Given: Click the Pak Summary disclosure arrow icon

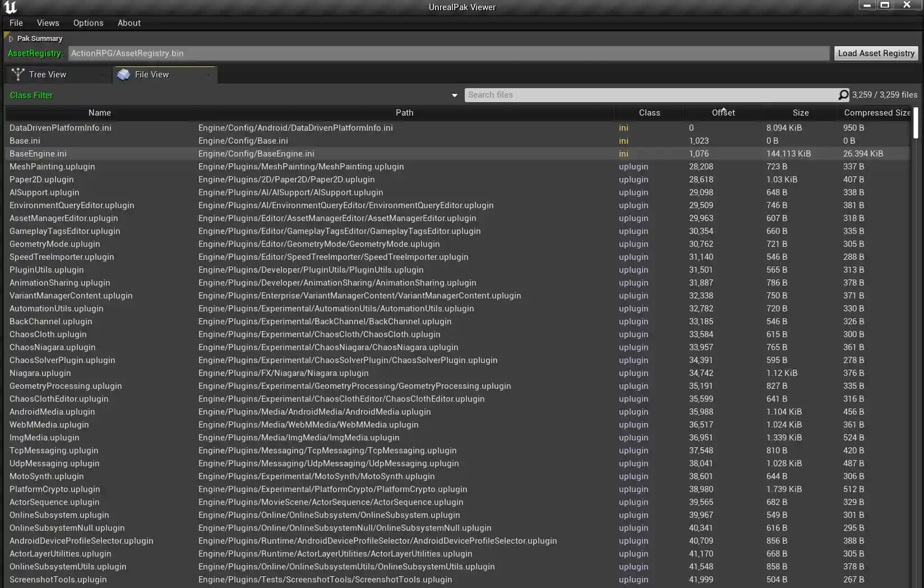Looking at the screenshot, I should click(x=10, y=38).
